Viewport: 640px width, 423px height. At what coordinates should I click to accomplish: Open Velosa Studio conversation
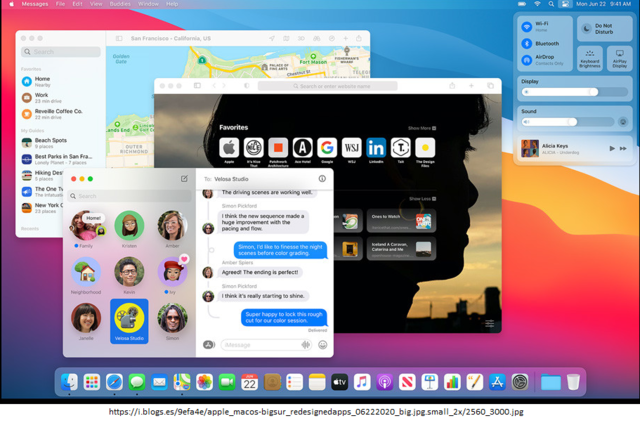[129, 321]
